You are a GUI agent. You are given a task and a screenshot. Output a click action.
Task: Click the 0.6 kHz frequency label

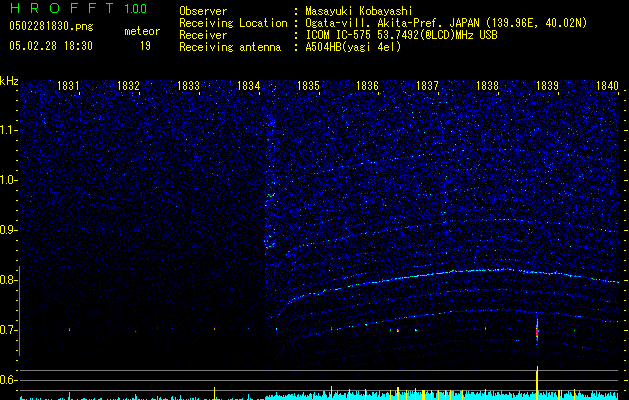click(x=9, y=380)
